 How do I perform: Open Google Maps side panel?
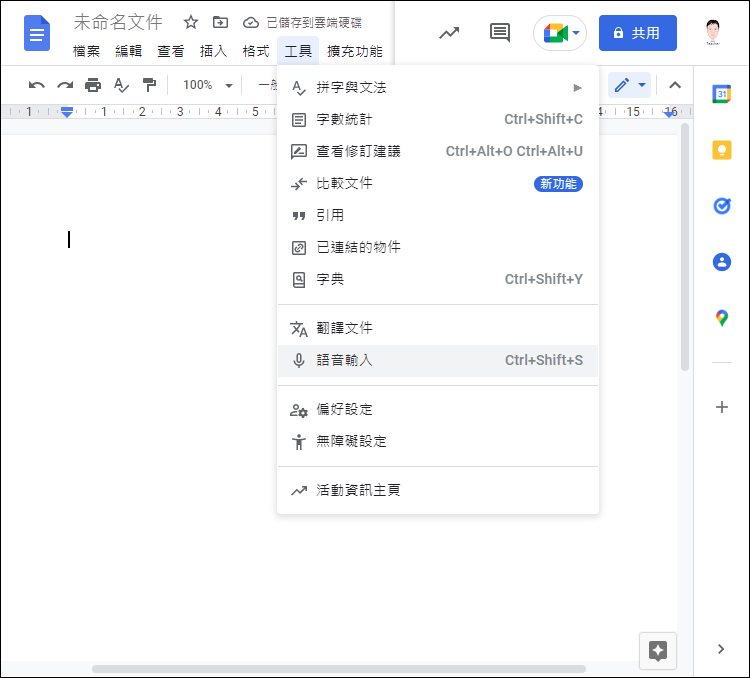tap(722, 318)
